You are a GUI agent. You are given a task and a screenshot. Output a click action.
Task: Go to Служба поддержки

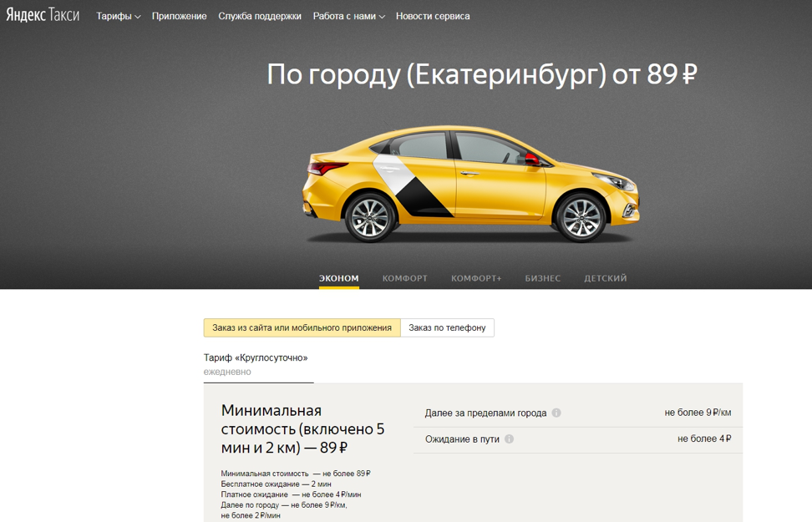[x=260, y=16]
